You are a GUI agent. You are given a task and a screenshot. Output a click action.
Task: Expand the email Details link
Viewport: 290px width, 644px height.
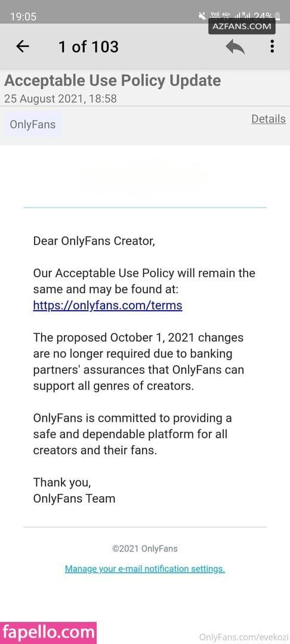[x=269, y=119]
